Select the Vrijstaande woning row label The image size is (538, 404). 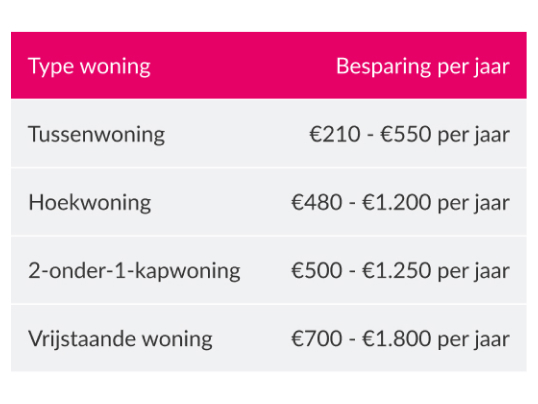point(120,339)
